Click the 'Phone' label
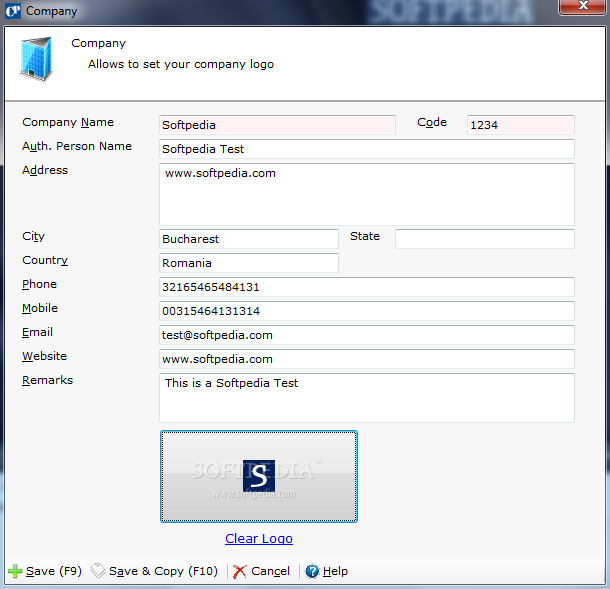 click(x=39, y=284)
